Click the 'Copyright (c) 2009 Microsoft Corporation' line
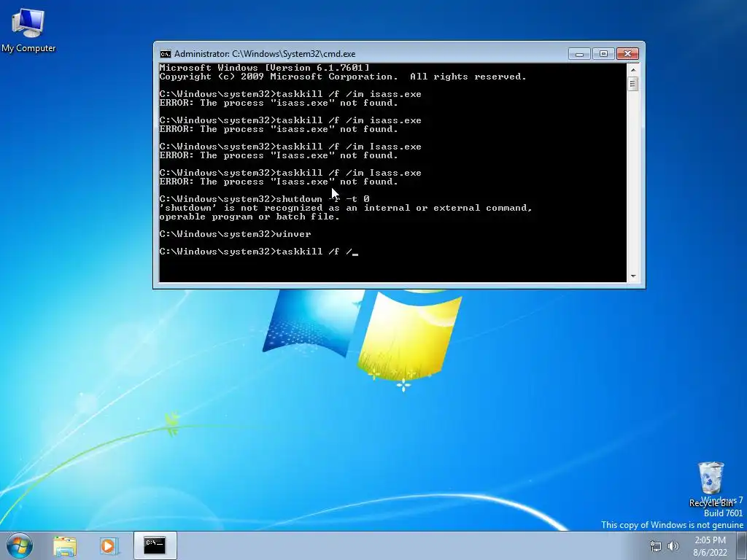 (343, 77)
